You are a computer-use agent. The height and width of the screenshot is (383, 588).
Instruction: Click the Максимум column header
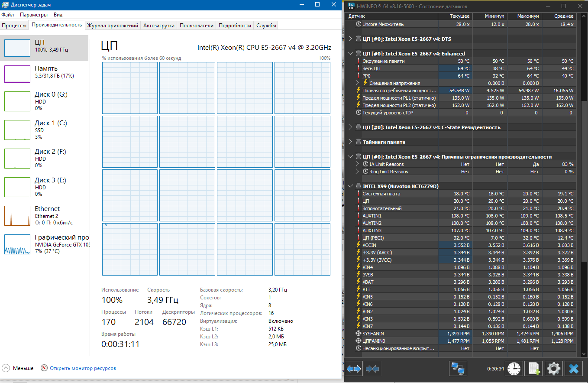pyautogui.click(x=524, y=16)
